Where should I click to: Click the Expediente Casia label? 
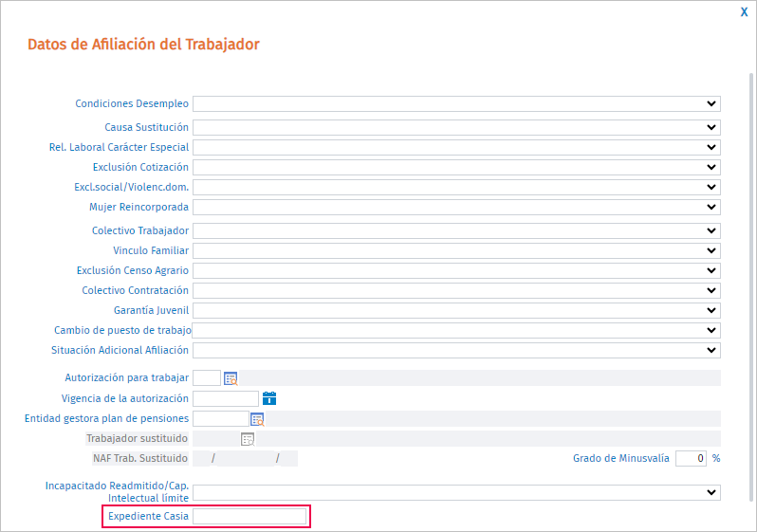pos(148,516)
